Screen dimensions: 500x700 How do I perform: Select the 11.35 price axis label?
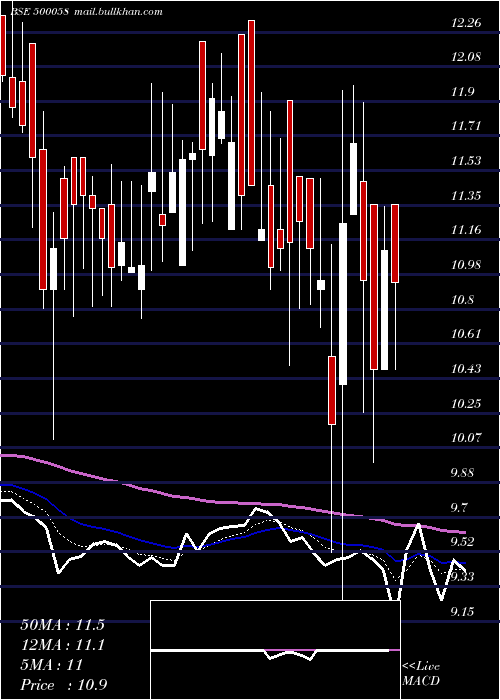point(466,196)
